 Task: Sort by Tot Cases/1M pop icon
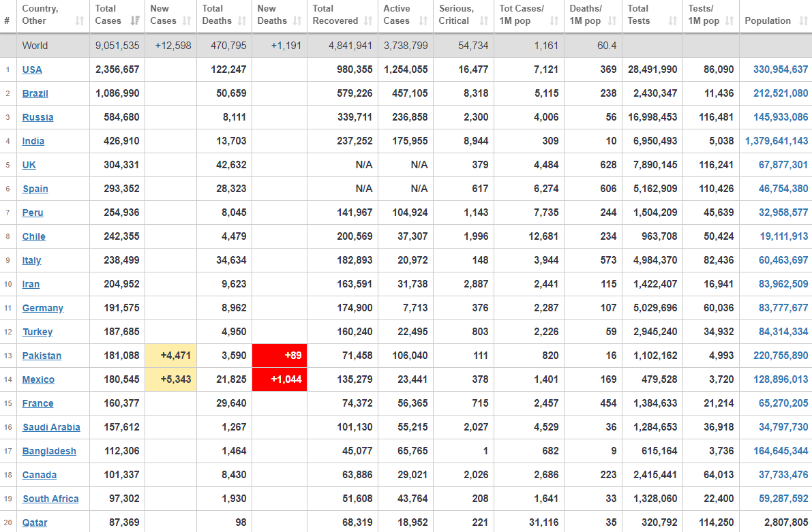(x=554, y=21)
